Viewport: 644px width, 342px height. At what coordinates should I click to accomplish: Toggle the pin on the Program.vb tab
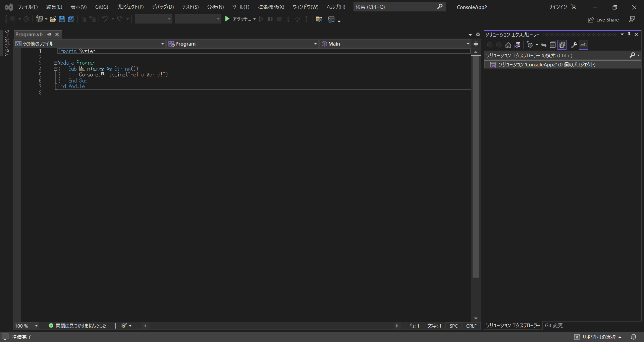[49, 34]
